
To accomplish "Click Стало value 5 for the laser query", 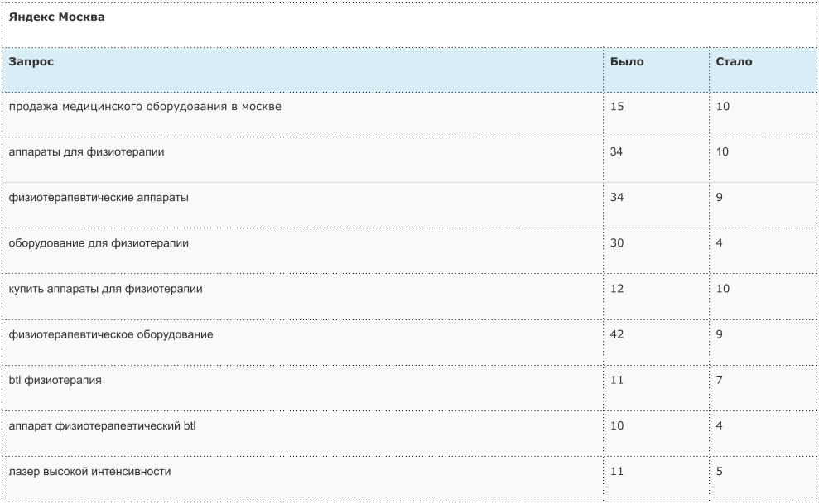I will pyautogui.click(x=720, y=471).
